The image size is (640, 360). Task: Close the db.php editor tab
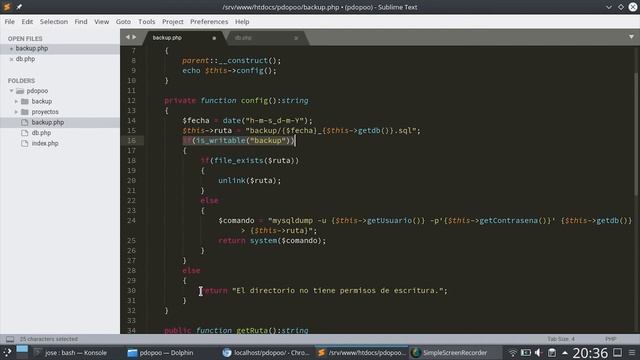[x=296, y=38]
